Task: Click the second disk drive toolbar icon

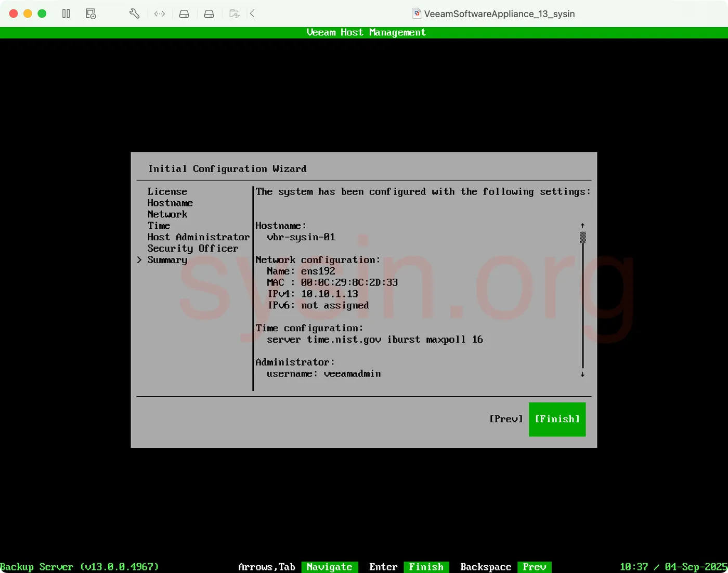Action: click(209, 14)
